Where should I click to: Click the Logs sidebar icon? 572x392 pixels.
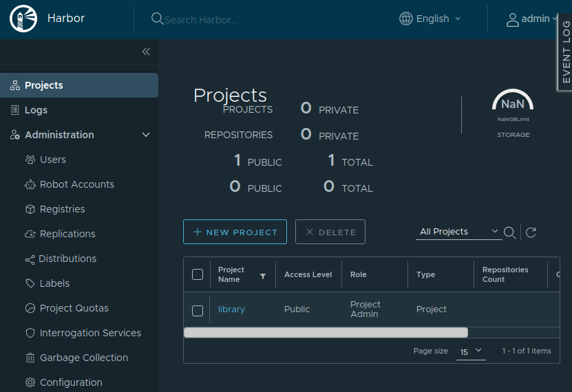15,110
